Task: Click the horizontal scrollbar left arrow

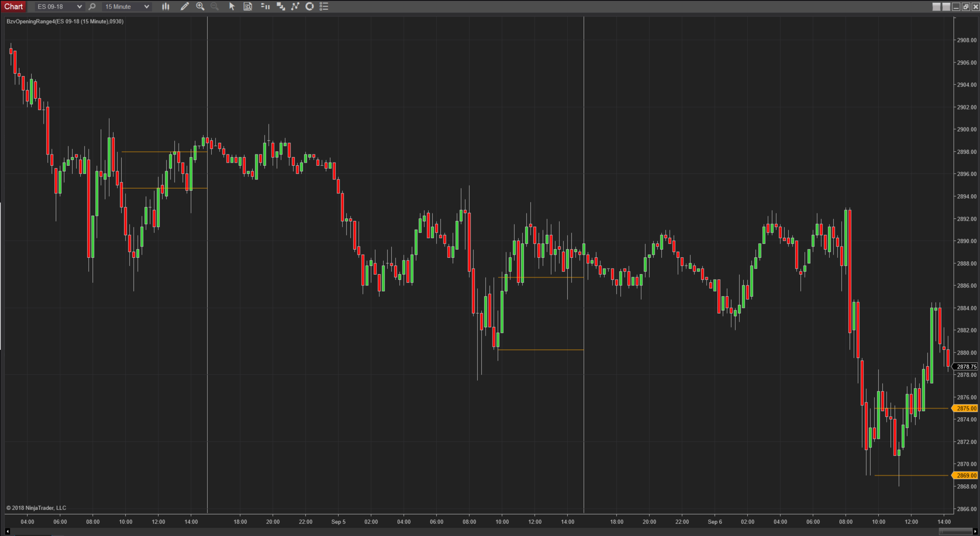Action: [x=8, y=532]
